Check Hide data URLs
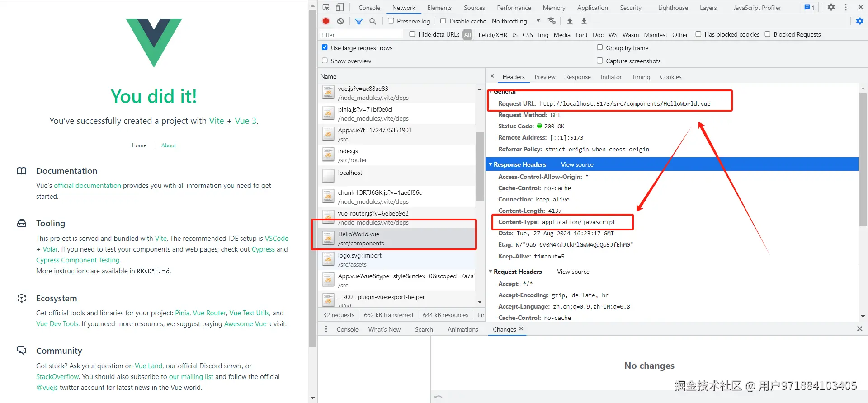The image size is (868, 403). [412, 34]
